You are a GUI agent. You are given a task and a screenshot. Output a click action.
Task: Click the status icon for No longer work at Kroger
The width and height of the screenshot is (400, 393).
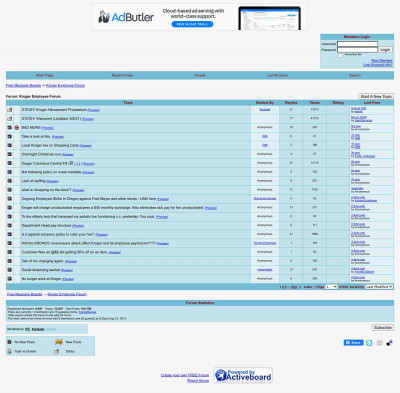[10, 279]
